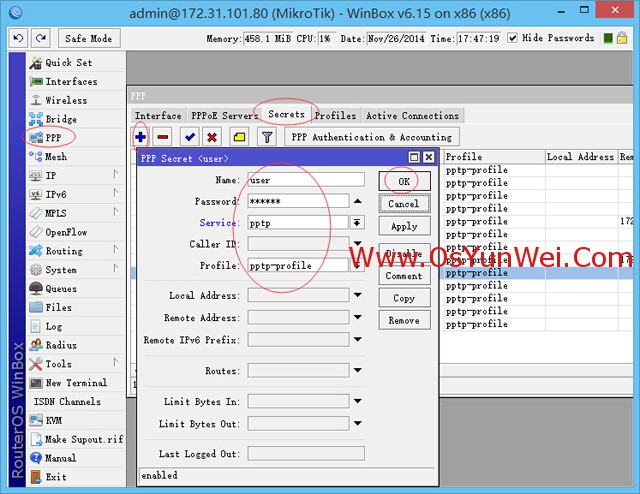
Task: Toggle the Safe Mode button
Action: pyautogui.click(x=89, y=38)
